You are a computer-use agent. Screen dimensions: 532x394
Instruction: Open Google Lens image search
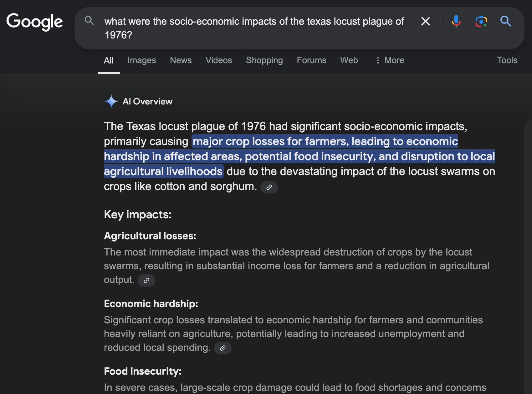481,21
